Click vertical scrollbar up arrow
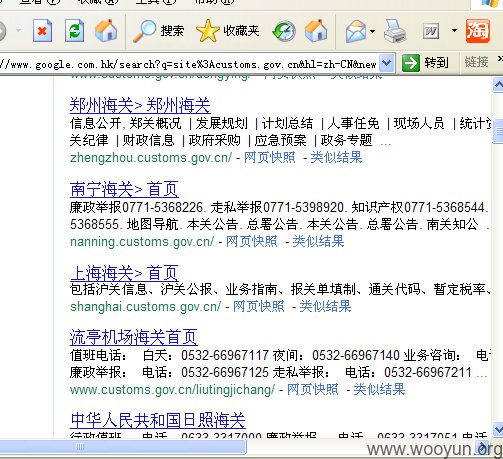The width and height of the screenshot is (503, 459). click(498, 86)
